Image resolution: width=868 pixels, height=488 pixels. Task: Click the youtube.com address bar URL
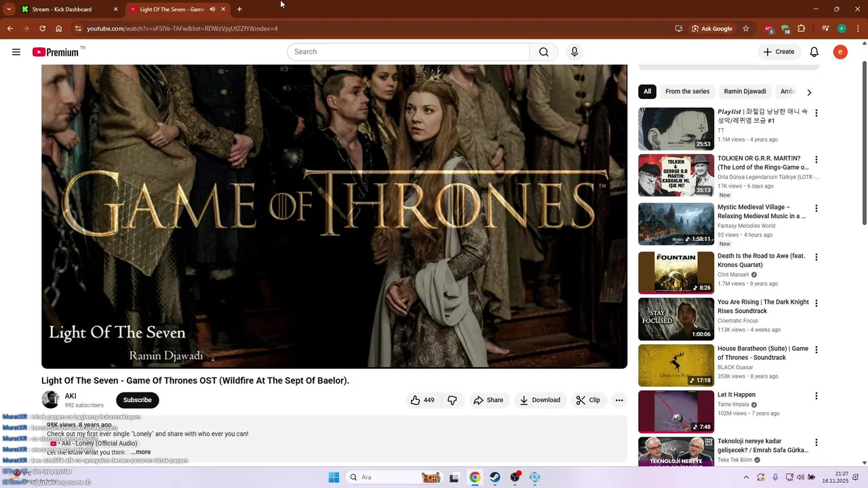click(x=182, y=28)
